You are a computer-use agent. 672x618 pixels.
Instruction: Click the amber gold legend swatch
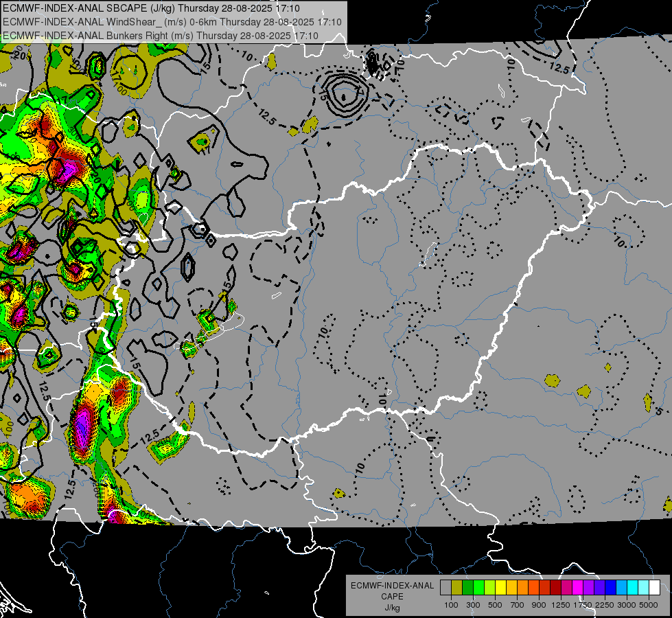(511, 587)
